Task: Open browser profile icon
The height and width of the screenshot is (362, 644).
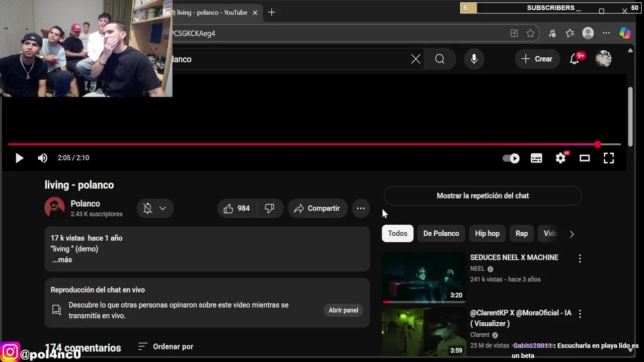Action: [588, 33]
